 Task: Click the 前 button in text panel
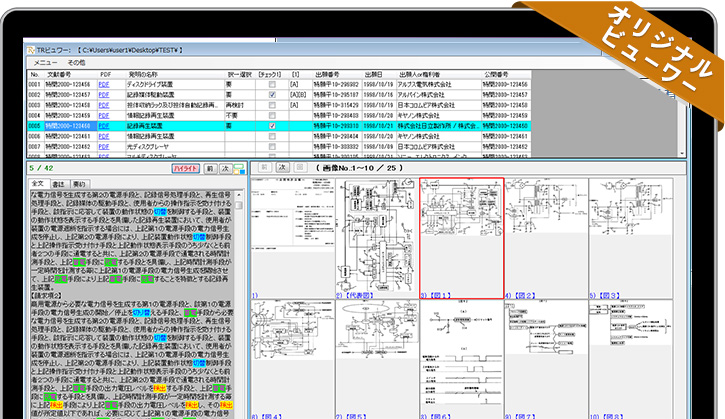point(210,169)
